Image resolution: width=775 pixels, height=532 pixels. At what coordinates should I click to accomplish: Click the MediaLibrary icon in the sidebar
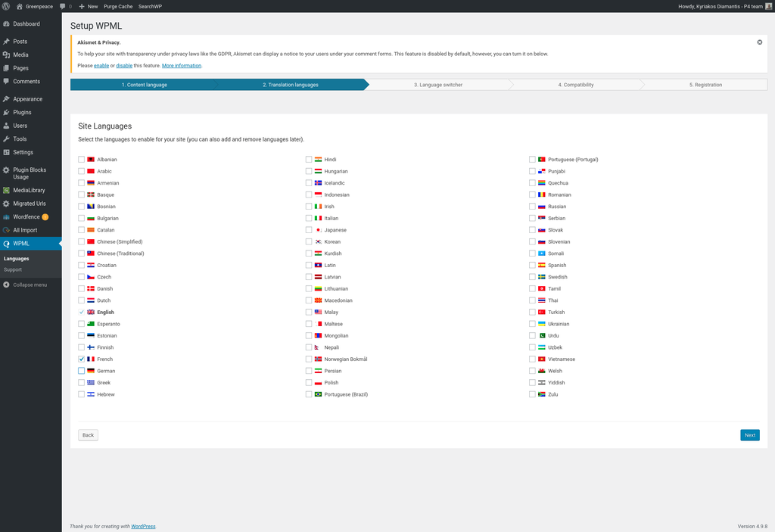tap(6, 191)
